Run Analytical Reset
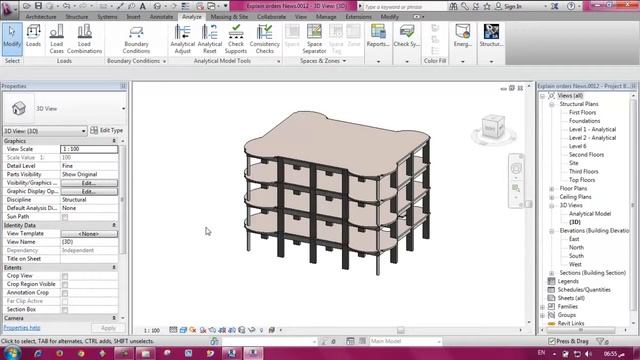 click(x=210, y=39)
